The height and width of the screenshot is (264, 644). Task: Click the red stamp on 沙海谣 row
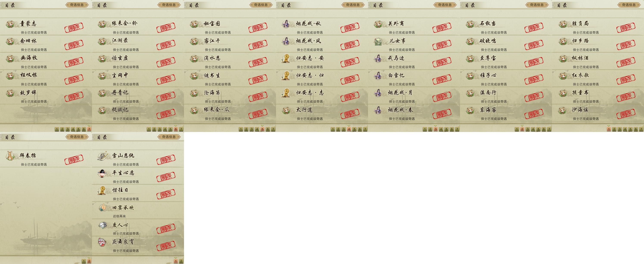(626, 114)
